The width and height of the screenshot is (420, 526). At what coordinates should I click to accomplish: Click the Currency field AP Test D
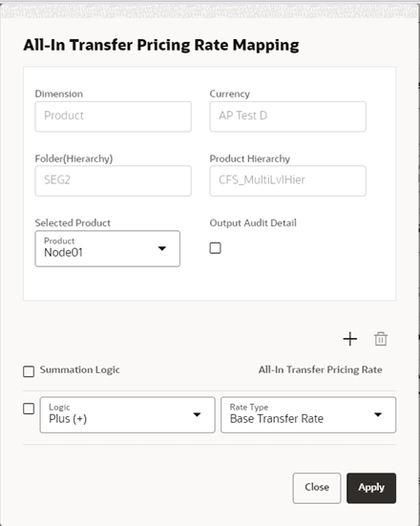coord(288,116)
